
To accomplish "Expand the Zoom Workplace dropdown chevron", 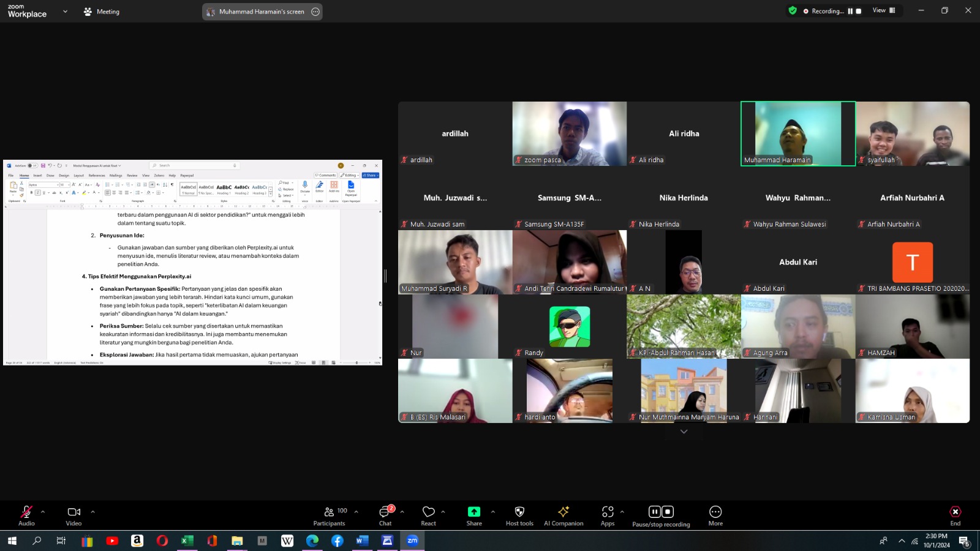I will pyautogui.click(x=65, y=12).
